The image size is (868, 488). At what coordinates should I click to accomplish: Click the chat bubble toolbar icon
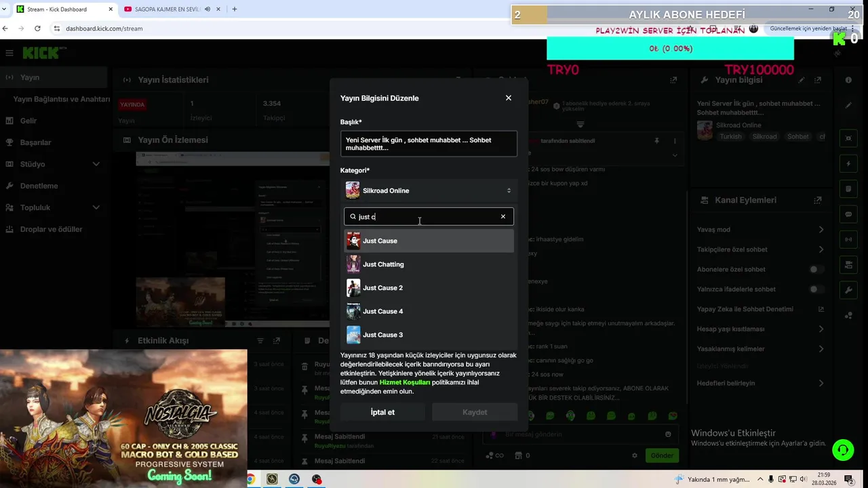[x=848, y=214]
